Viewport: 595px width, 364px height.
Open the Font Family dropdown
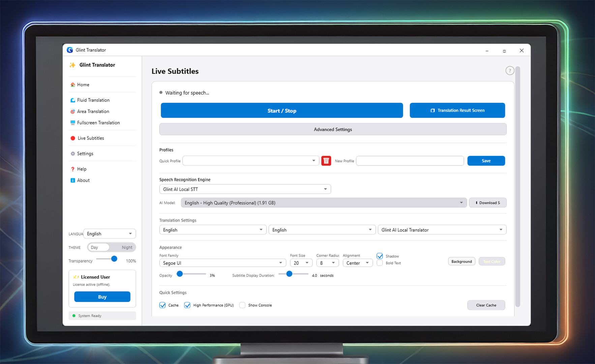pyautogui.click(x=222, y=263)
